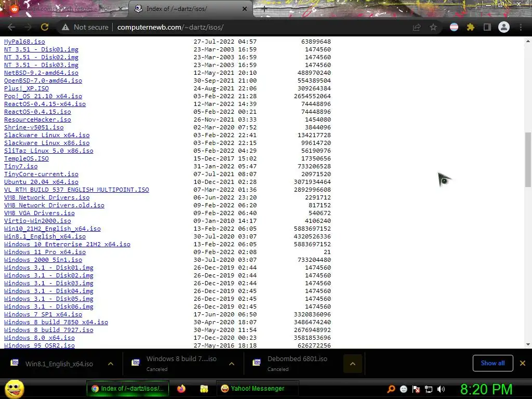Click the Not secure warning icon
This screenshot has width=532, height=399.
coord(65,27)
